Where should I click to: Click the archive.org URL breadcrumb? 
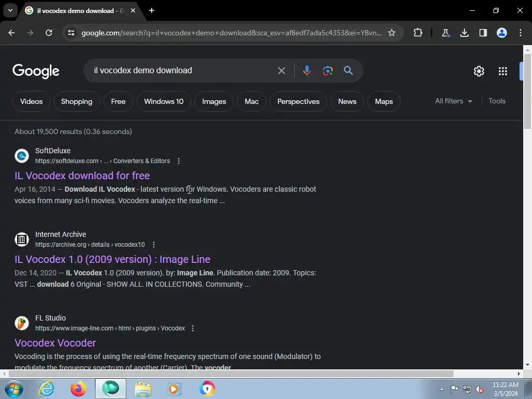coord(90,245)
